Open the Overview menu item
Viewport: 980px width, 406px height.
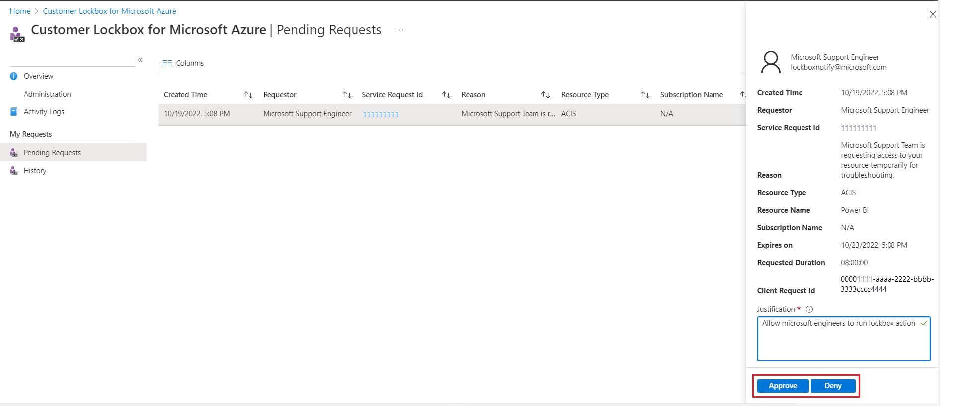point(38,76)
